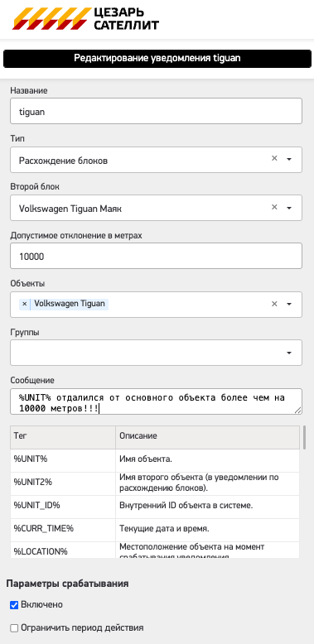Clear all Объекты with the X icon
The image size is (314, 644).
click(274, 304)
